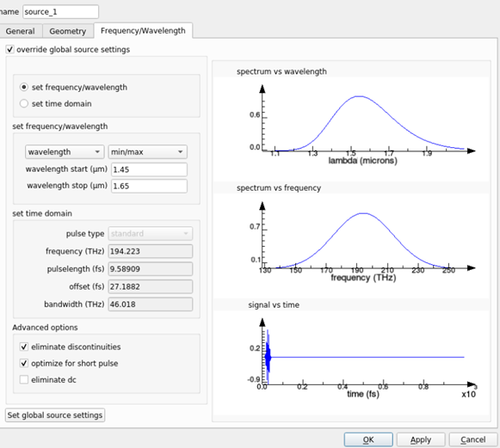Click the bandwidth (THz) field
The image size is (500, 448).
pos(151,304)
